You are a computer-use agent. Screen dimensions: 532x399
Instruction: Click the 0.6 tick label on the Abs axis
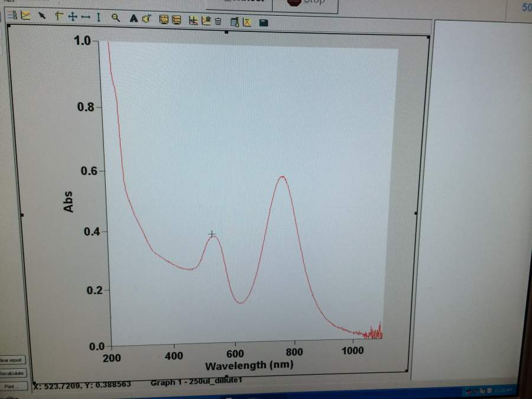click(x=89, y=171)
